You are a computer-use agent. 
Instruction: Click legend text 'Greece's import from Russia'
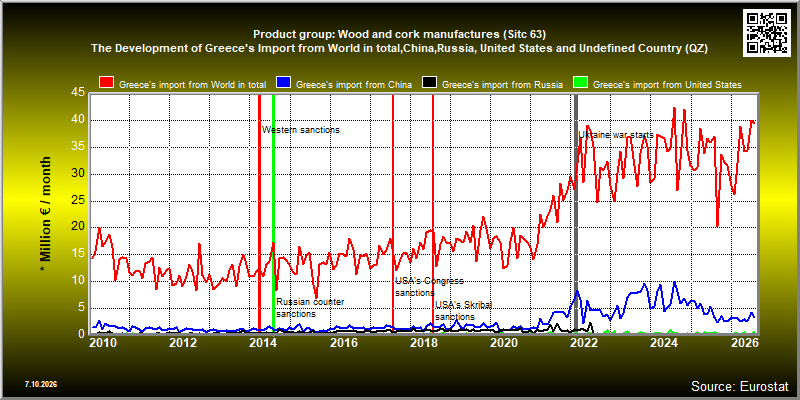[x=502, y=84]
